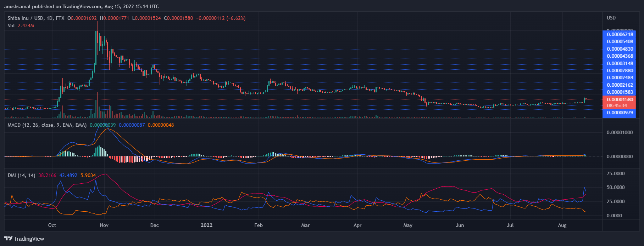Click the 0.00000979 price level label
Screen dimensions: 644x246
(620, 113)
